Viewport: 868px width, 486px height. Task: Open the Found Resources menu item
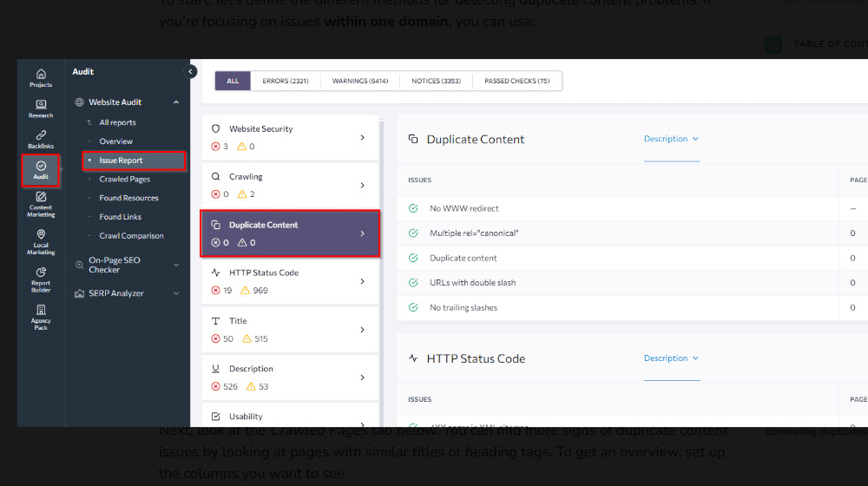(128, 198)
